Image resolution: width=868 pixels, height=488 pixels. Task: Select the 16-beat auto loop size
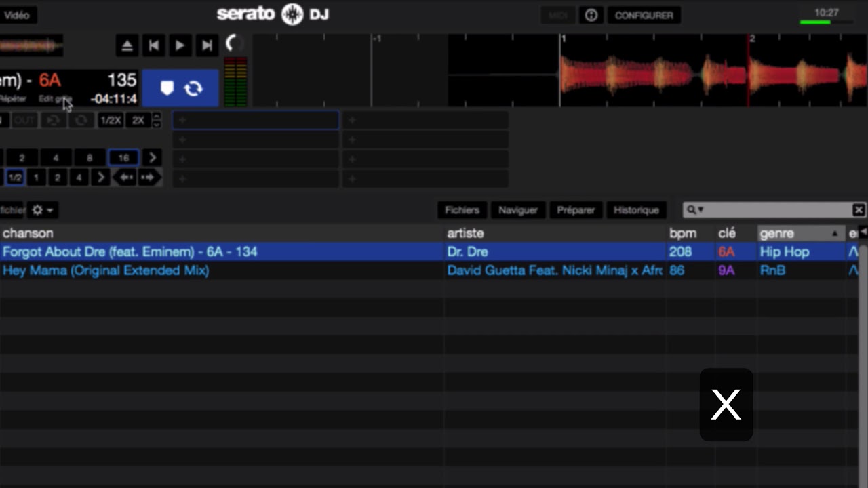[x=123, y=158]
